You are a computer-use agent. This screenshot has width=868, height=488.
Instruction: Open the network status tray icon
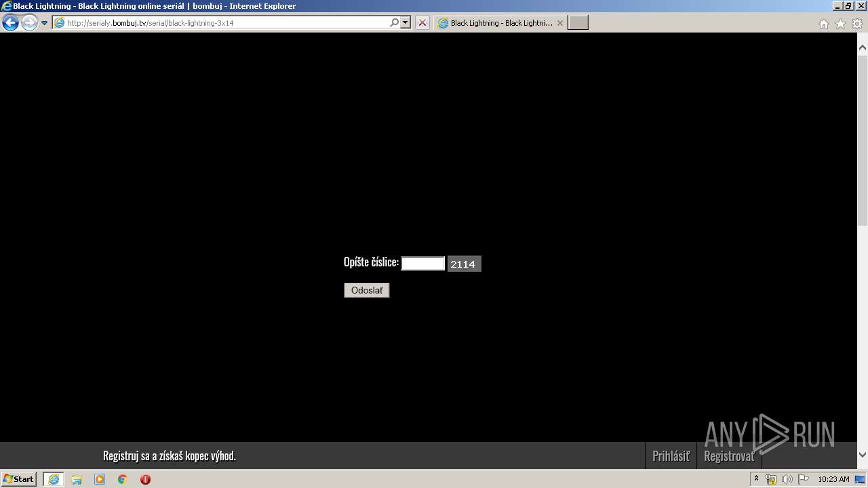[771, 479]
